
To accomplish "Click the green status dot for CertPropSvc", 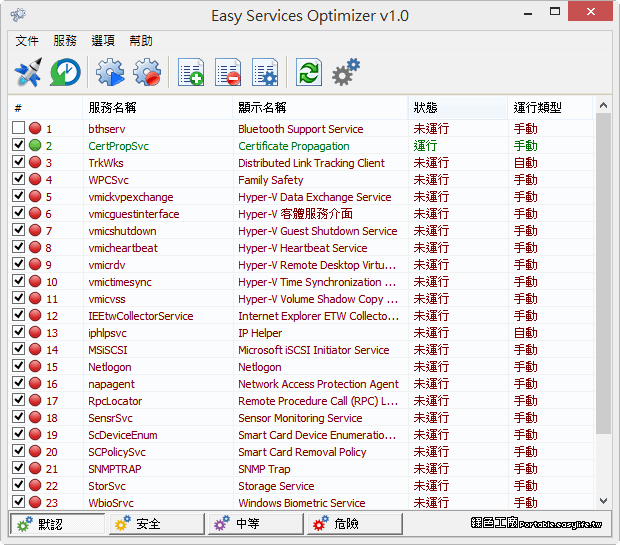I will click(x=35, y=145).
